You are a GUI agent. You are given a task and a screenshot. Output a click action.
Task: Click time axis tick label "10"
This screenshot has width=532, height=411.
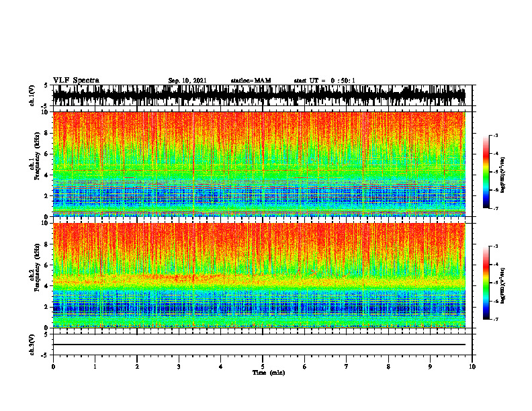click(472, 367)
